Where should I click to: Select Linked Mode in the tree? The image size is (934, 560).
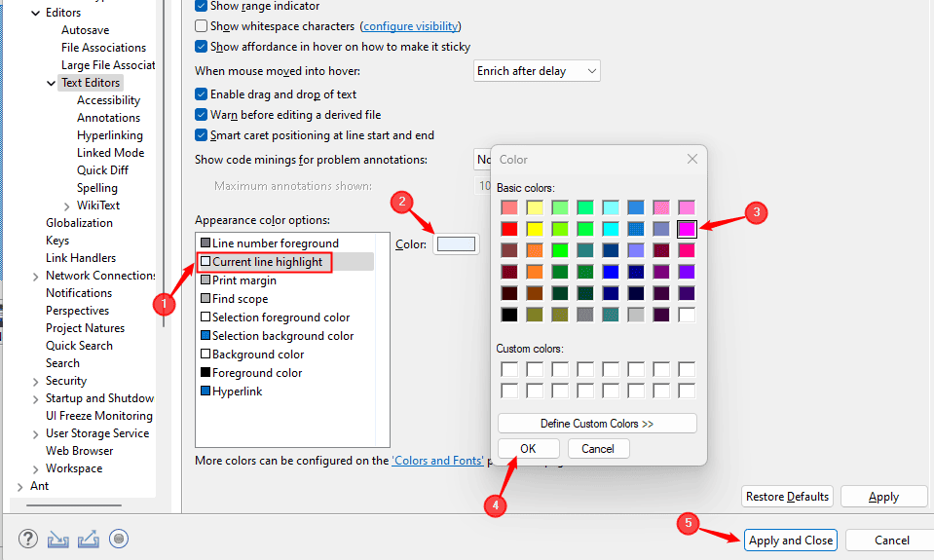pyautogui.click(x=111, y=153)
